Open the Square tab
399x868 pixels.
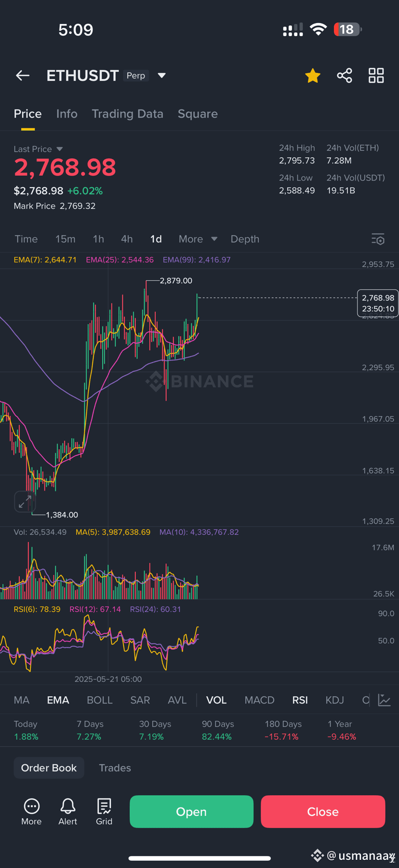198,114
